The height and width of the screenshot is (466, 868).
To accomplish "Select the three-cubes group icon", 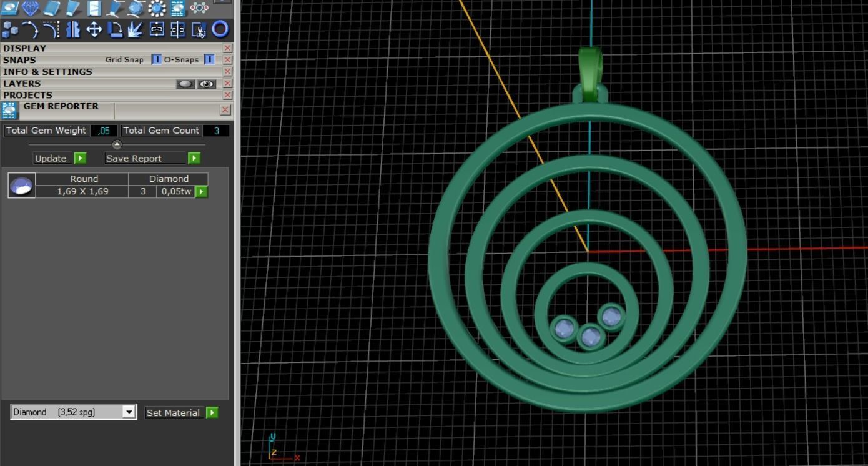I will [10, 29].
